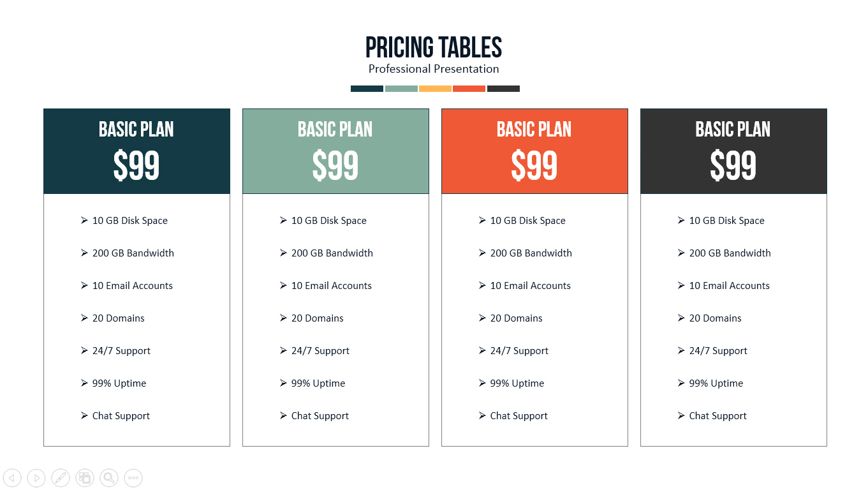Click 200 GB Bandwidth in first plan
The image size is (868, 490).
(133, 253)
